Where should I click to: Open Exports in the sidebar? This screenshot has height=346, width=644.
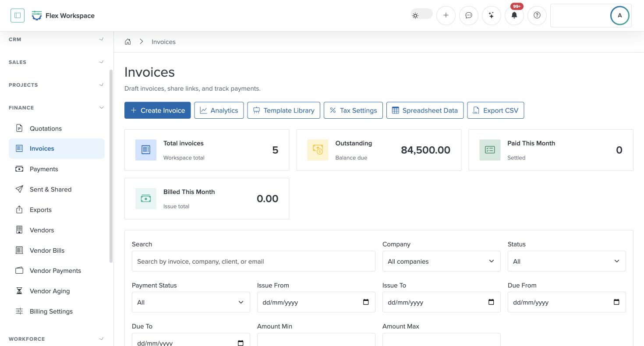pos(57,210)
